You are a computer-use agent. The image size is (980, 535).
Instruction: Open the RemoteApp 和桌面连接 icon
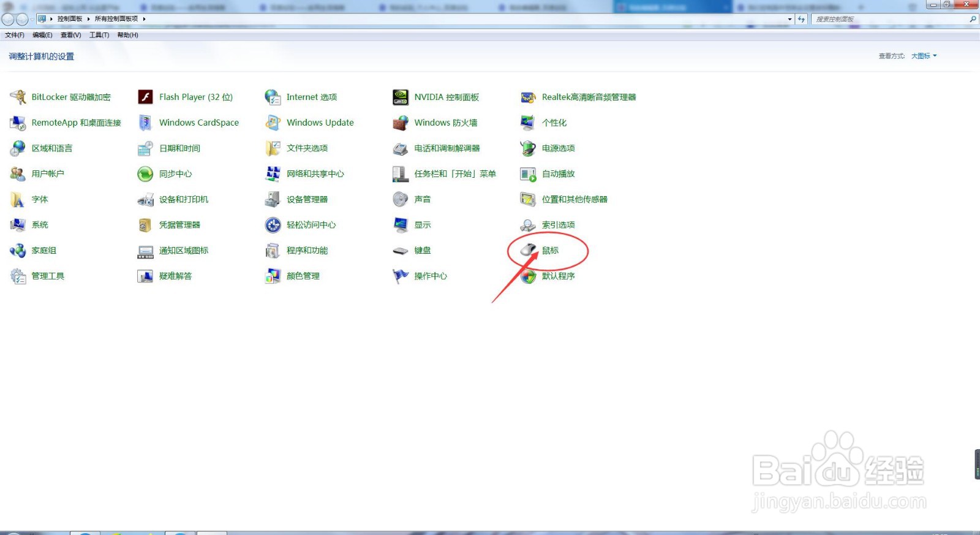[x=18, y=123]
